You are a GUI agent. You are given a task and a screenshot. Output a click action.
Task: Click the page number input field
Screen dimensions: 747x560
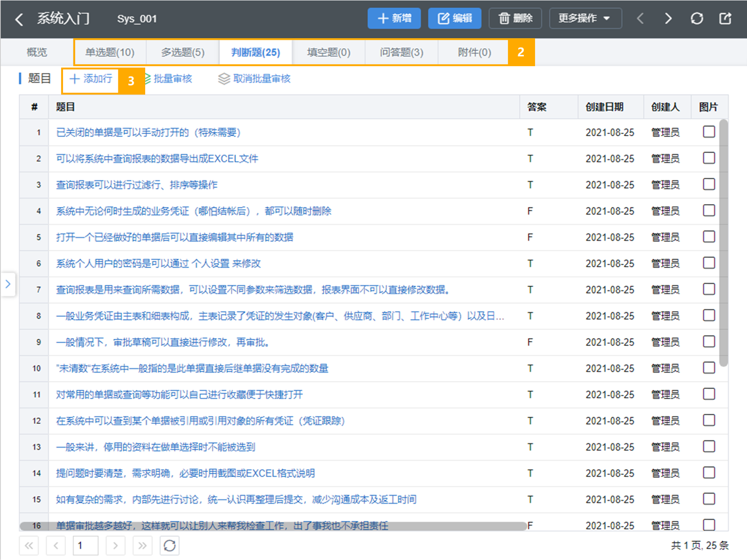[x=86, y=545]
